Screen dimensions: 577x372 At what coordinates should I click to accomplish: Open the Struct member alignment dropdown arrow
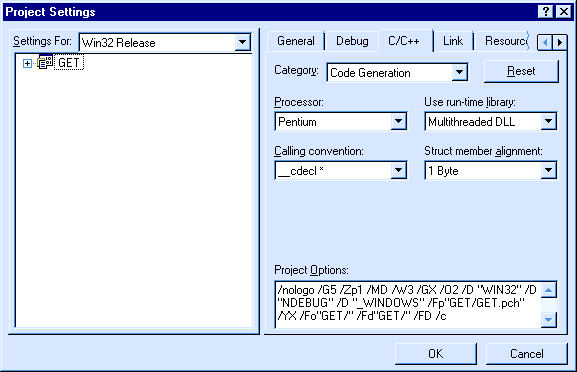click(x=548, y=170)
